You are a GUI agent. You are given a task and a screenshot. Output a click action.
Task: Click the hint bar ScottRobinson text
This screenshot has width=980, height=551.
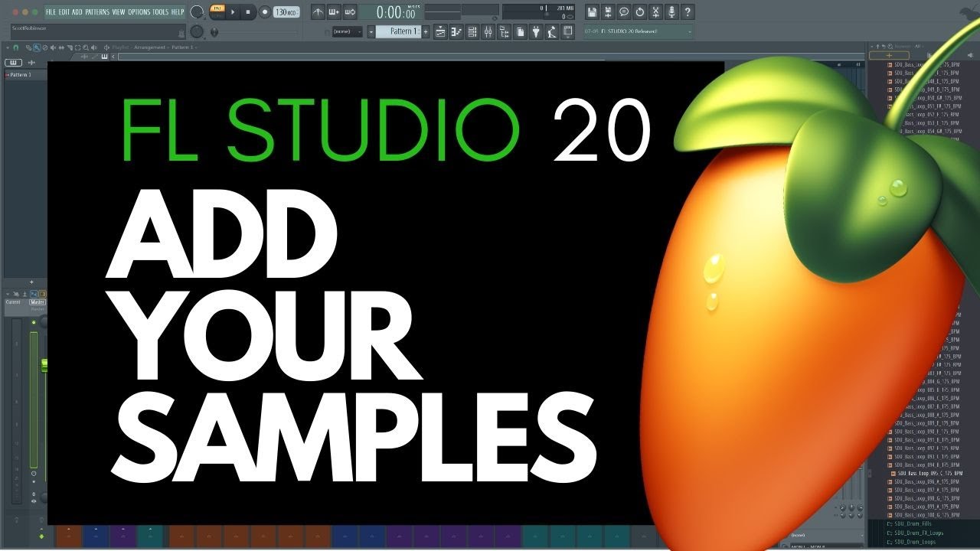tap(29, 28)
